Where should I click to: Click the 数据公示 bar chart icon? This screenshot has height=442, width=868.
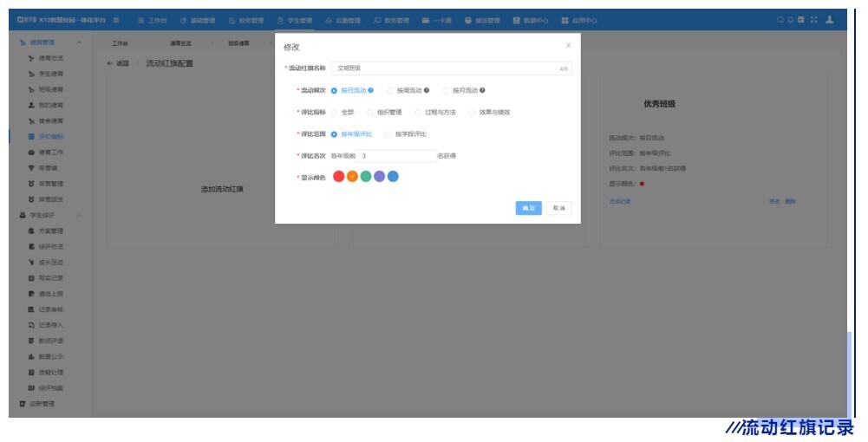coord(31,356)
